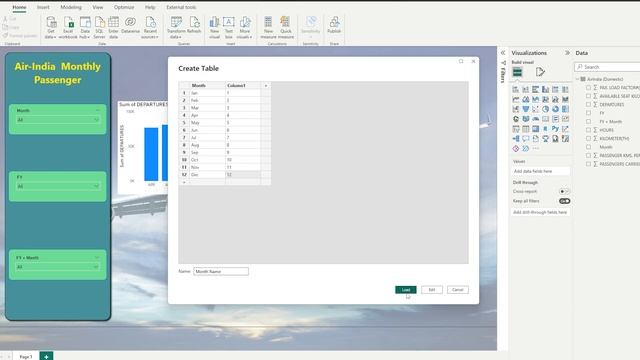Add a Text box from ribbon

coord(229,27)
